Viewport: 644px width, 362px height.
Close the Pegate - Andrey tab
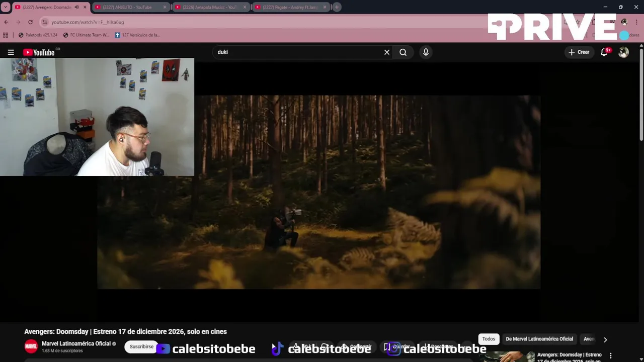point(325,7)
